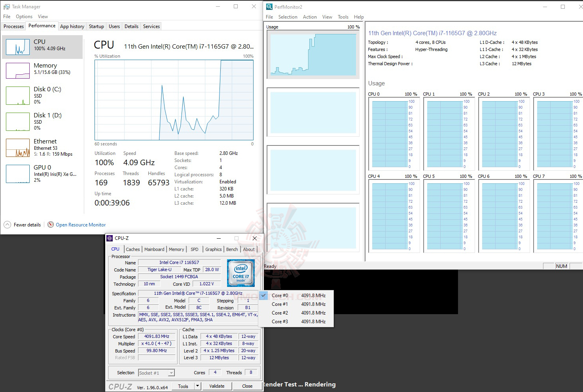Switch to the Services tab
This screenshot has height=392, width=583.
[x=151, y=26]
